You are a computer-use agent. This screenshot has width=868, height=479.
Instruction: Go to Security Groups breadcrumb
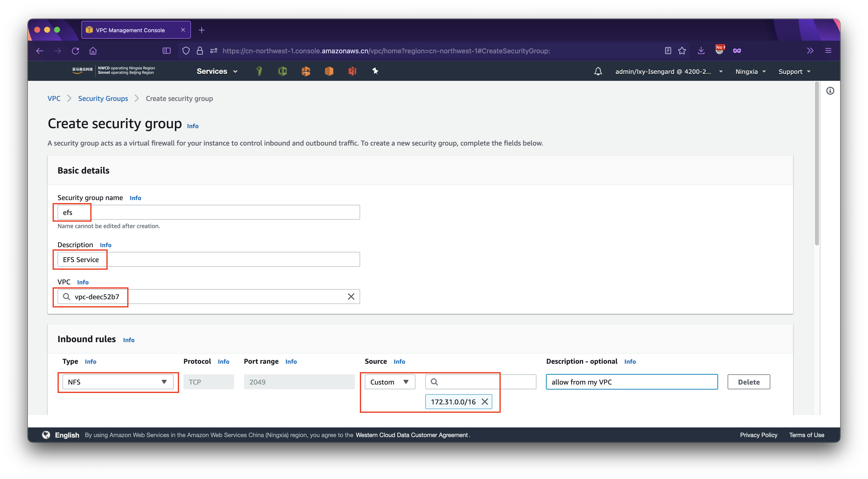[103, 98]
